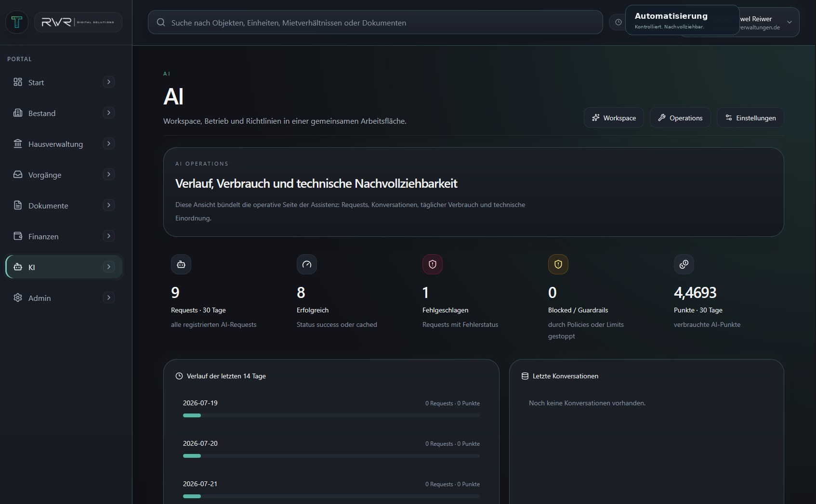The image size is (816, 504).
Task: Click the Bestand building icon
Action: (x=18, y=113)
